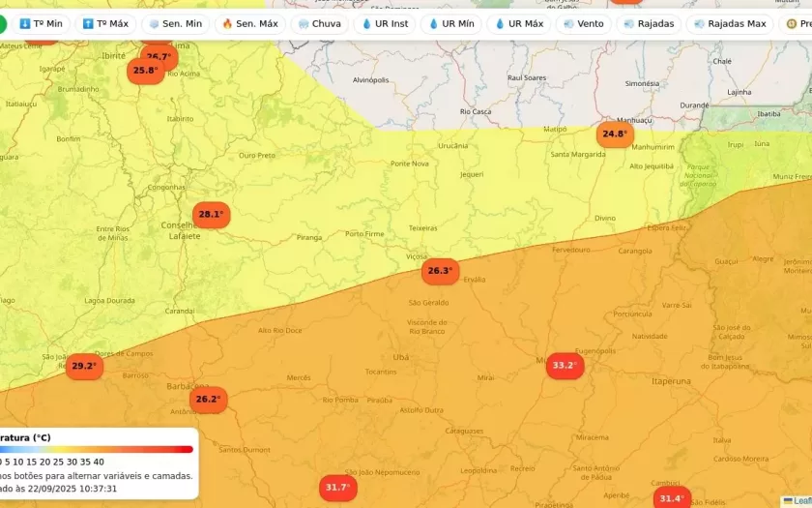The height and width of the screenshot is (508, 812).
Task: Select the UR Mín humidity variable
Action: point(451,23)
